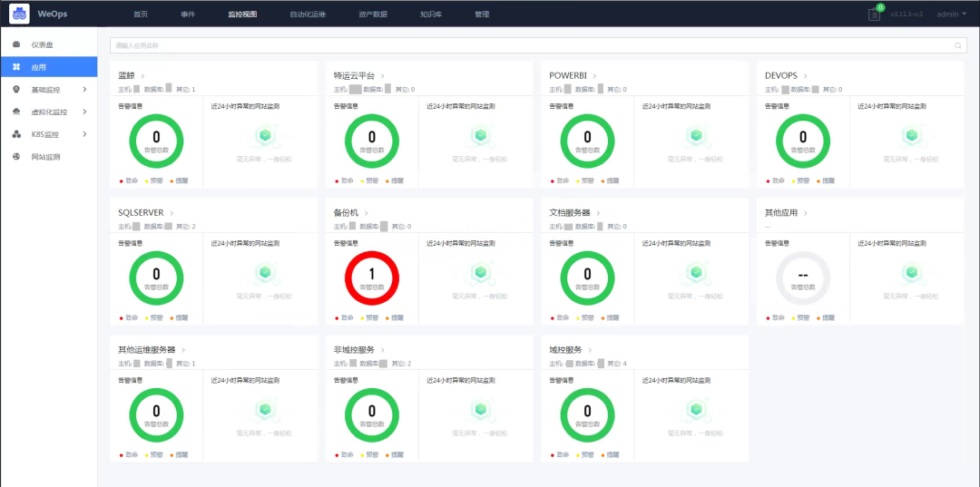This screenshot has height=487, width=980.
Task: Click the 预警 legend in the 文档服务器 card
Action: (x=585, y=317)
